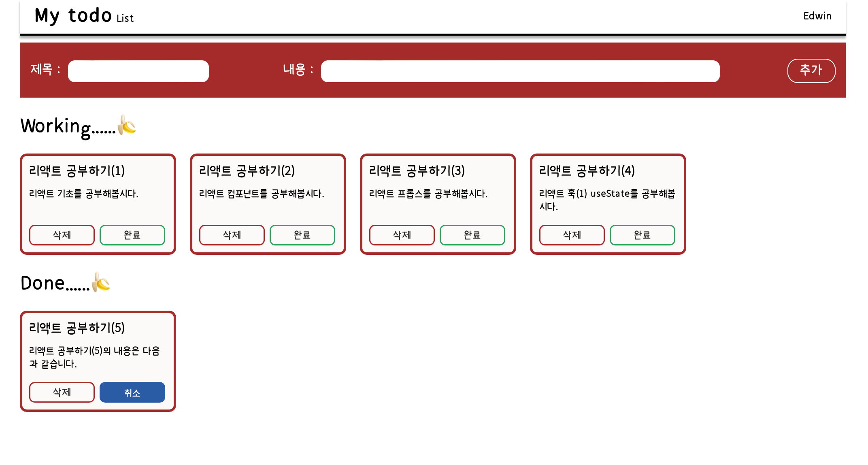The image size is (868, 465).
Task: Mark 리액트 공부하기(2) as 완료
Action: 302,235
